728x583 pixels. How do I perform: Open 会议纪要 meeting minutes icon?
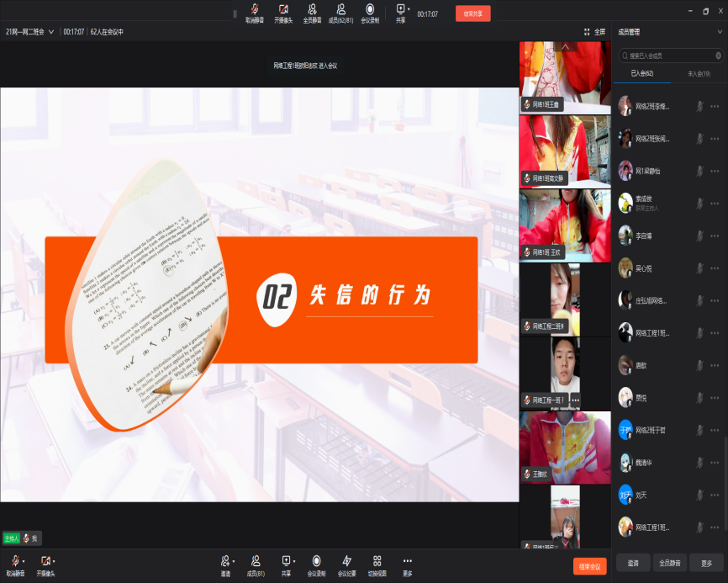(x=346, y=561)
